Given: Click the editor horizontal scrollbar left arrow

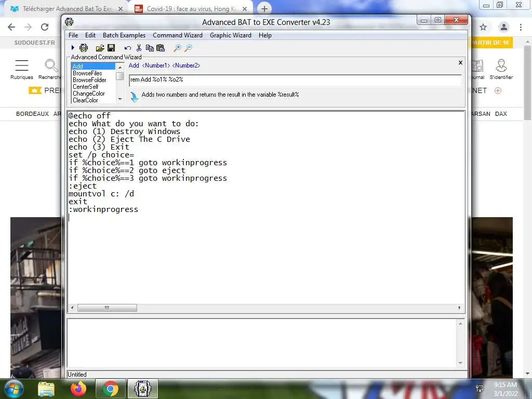Looking at the screenshot, I should pyautogui.click(x=72, y=308).
